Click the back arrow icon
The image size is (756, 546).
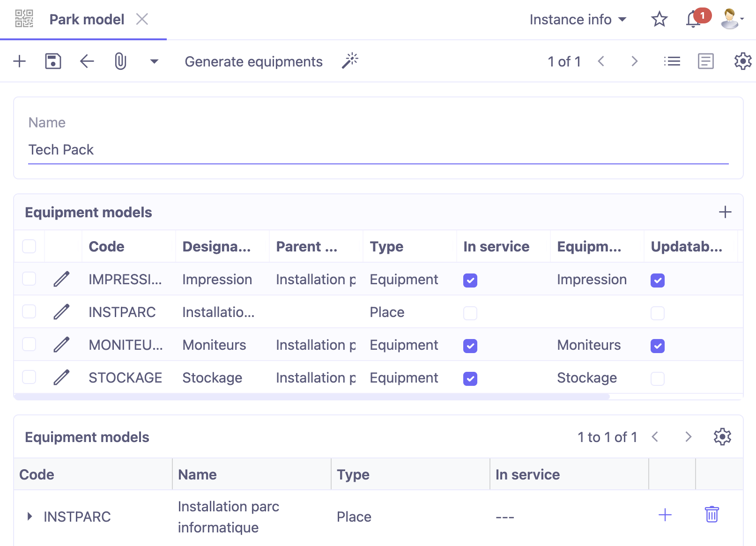point(87,61)
